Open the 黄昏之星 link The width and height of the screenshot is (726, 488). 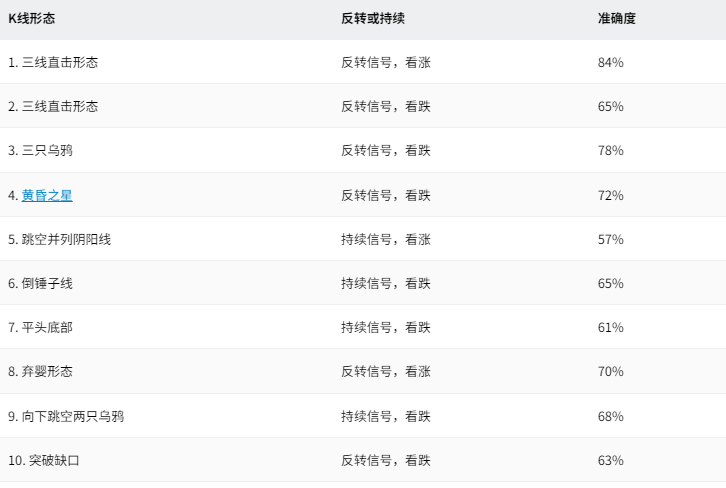coord(47,195)
